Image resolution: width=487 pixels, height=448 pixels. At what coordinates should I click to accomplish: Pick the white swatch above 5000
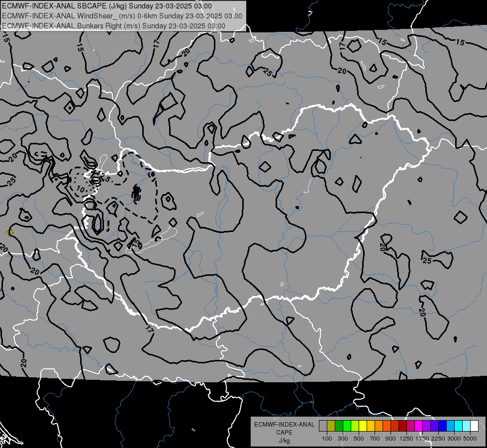click(474, 426)
